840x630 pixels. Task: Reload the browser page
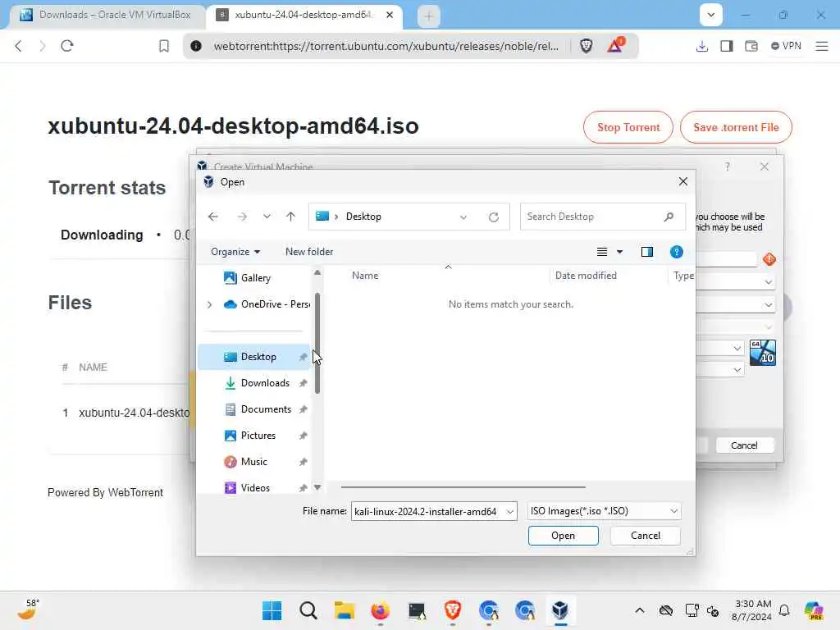(x=67, y=46)
